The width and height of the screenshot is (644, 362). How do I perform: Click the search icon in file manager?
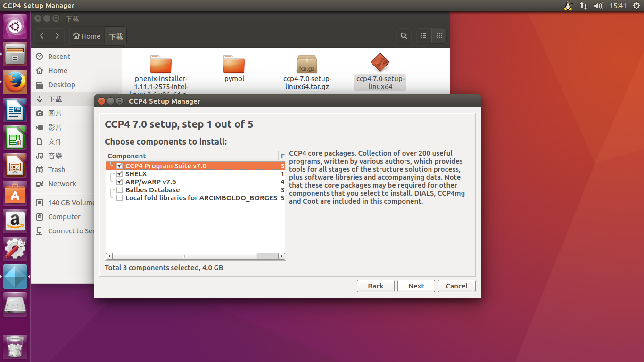(404, 36)
